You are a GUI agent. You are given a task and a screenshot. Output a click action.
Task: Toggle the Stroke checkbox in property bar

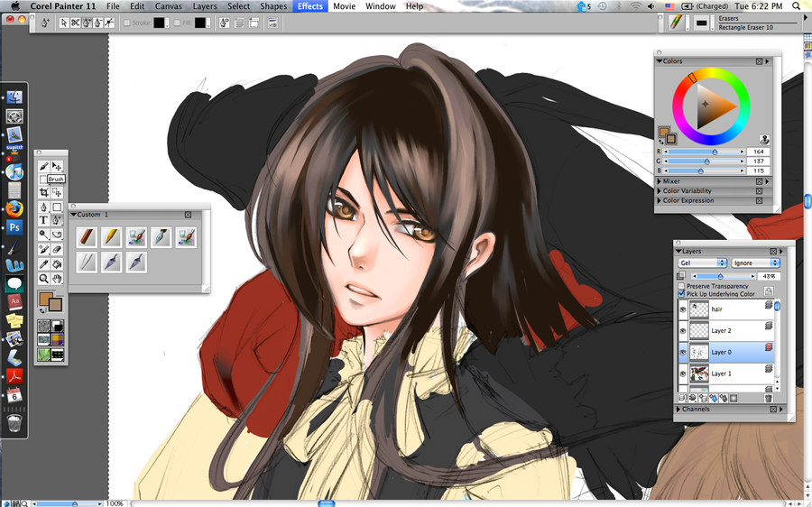coord(126,23)
